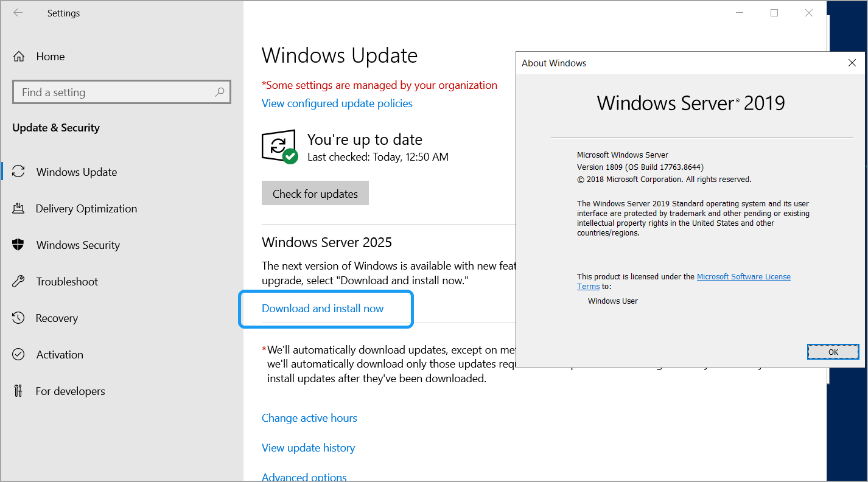Open Change active hours link

pyautogui.click(x=309, y=418)
